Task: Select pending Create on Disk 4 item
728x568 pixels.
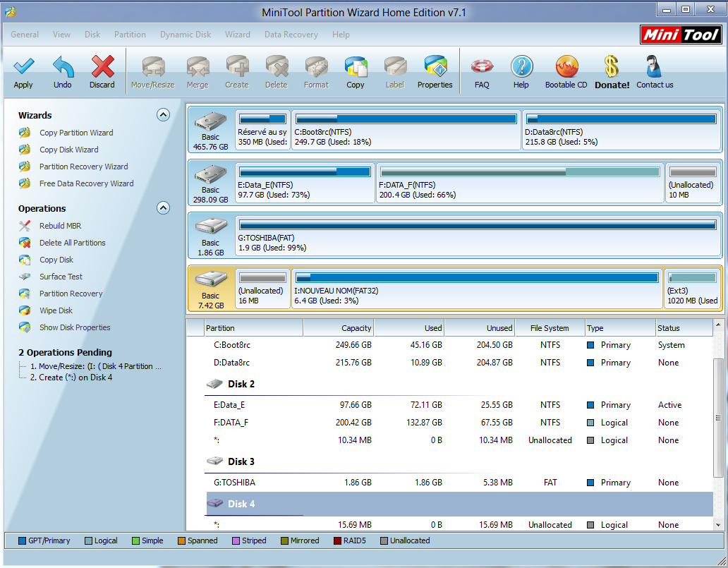Action: pos(71,377)
